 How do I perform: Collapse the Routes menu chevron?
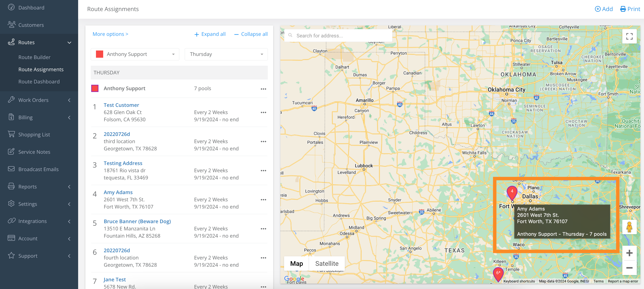coord(69,42)
